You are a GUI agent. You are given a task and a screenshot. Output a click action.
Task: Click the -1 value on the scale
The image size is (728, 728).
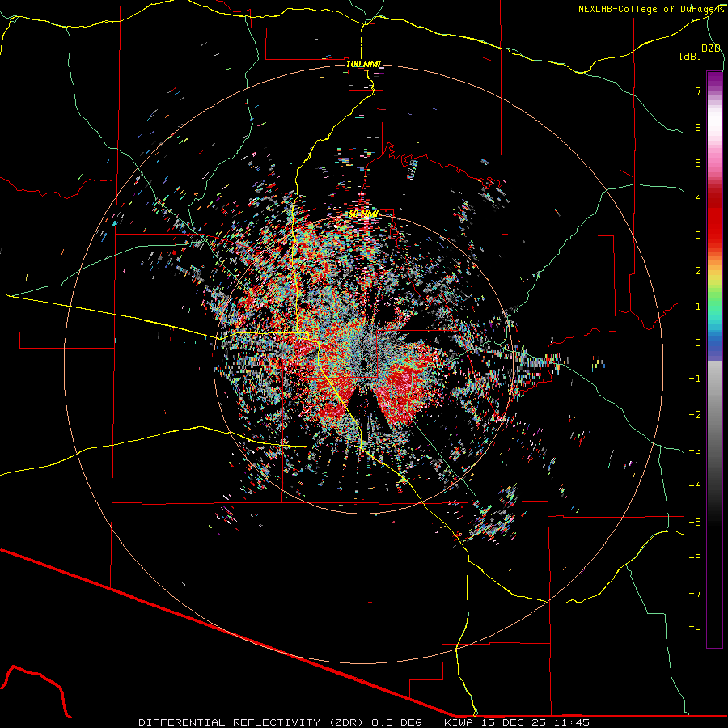click(695, 379)
